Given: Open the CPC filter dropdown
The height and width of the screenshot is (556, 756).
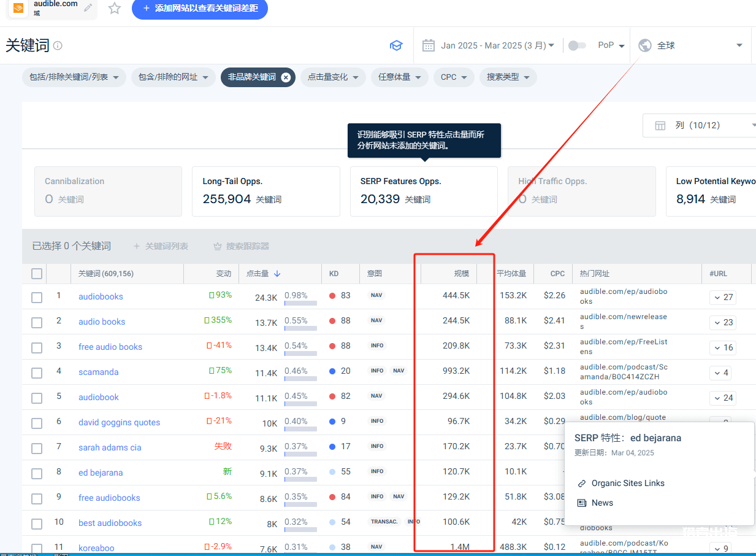Looking at the screenshot, I should click(454, 77).
